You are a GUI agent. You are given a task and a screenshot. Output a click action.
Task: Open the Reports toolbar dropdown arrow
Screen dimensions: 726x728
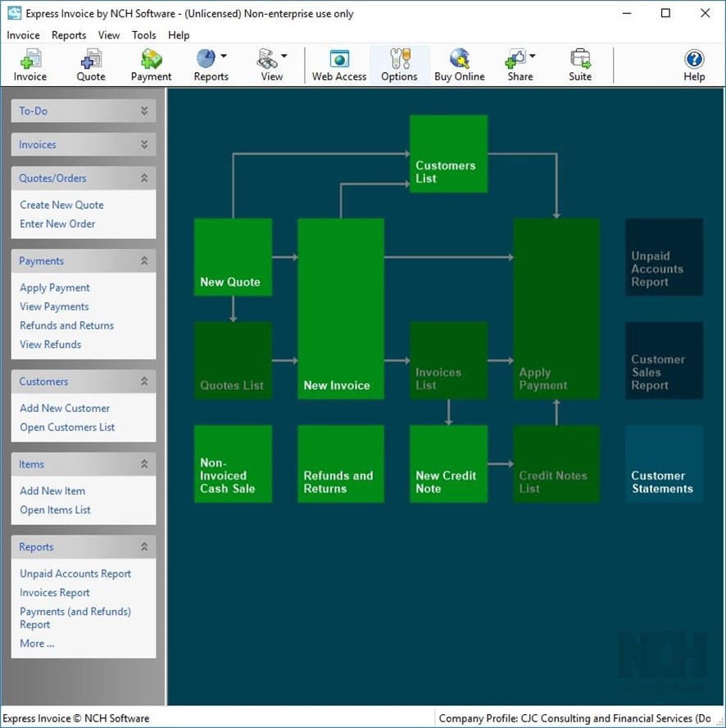(x=224, y=57)
